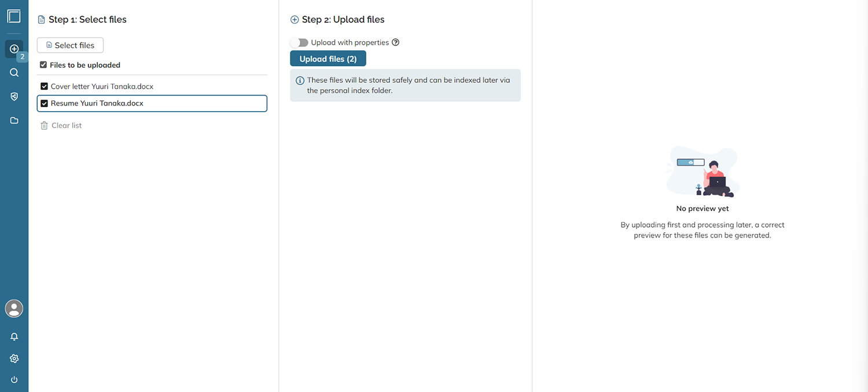Click the trash icon beside Clear list
The image size is (868, 392).
pyautogui.click(x=44, y=125)
